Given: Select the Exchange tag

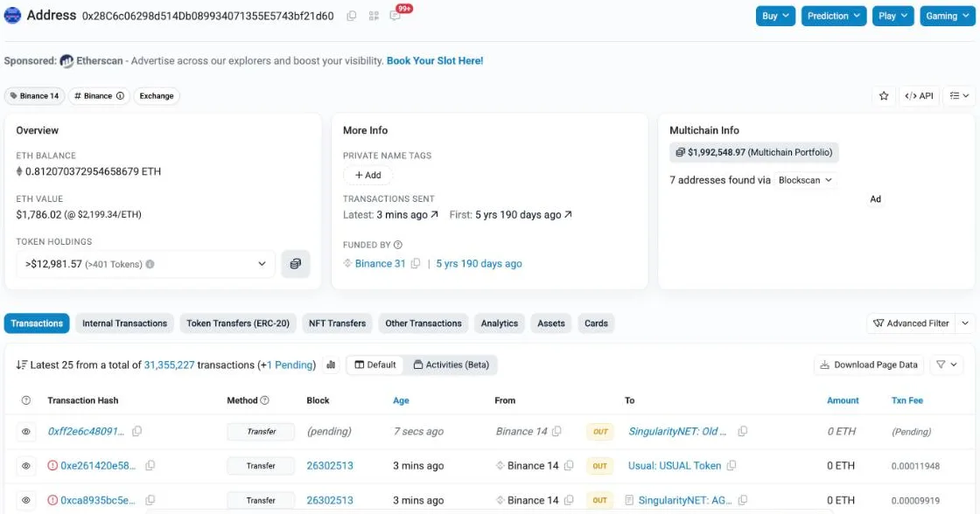Looking at the screenshot, I should [x=157, y=95].
